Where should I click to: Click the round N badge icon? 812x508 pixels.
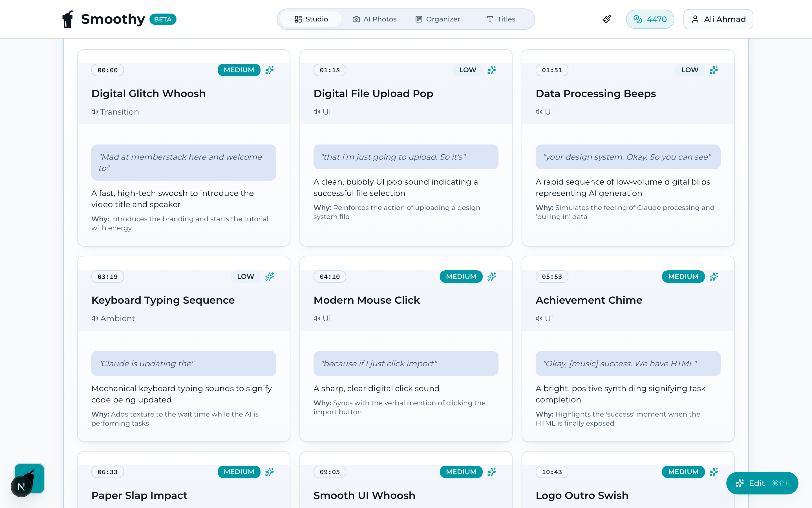coord(21,487)
